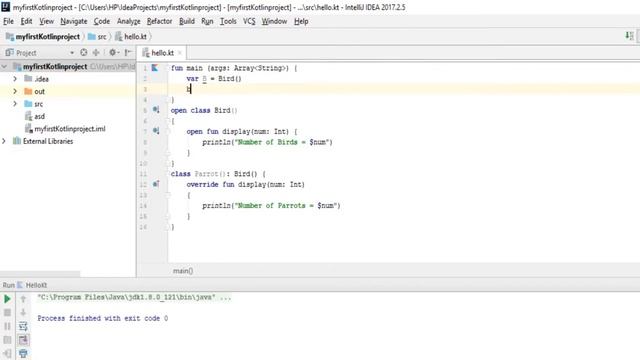
Task: Click the overridden gutter icon beside open fun display
Action: tap(156, 131)
